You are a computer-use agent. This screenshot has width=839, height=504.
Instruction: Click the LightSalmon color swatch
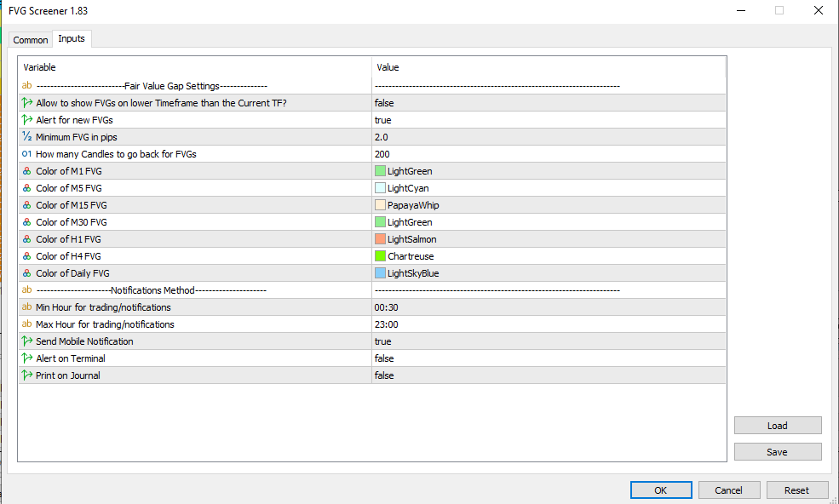[380, 239]
